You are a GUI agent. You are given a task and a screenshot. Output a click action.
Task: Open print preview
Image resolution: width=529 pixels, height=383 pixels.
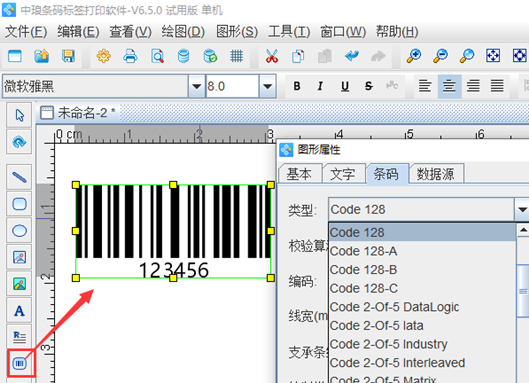[157, 56]
